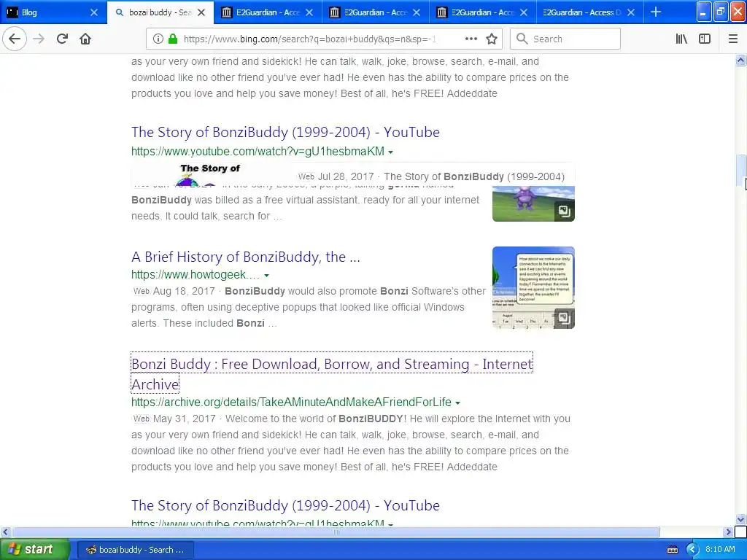
Task: Click horizontal scrollbar right arrow
Action: (728, 532)
